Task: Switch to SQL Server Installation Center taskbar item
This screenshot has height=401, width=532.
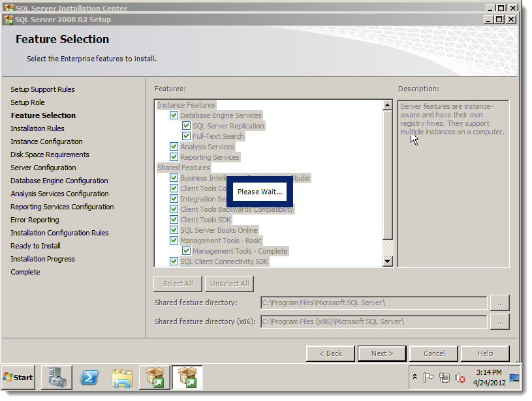Action: pyautogui.click(x=155, y=378)
